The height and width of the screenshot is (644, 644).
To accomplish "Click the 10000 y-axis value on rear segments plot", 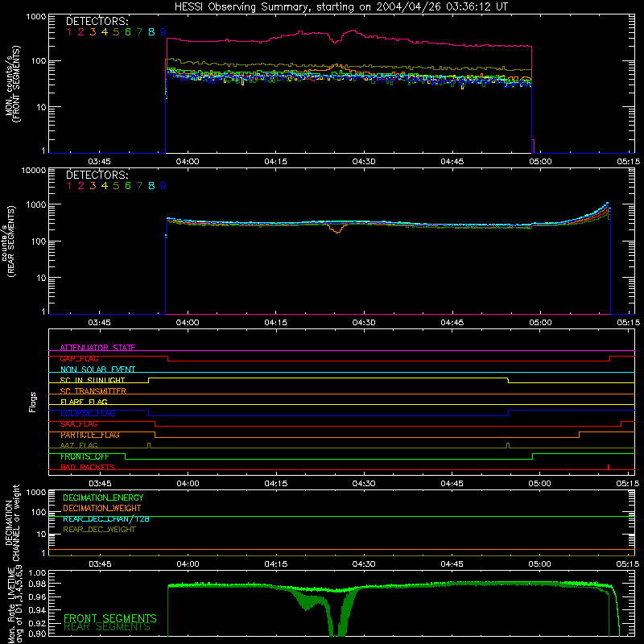I will [x=34, y=170].
